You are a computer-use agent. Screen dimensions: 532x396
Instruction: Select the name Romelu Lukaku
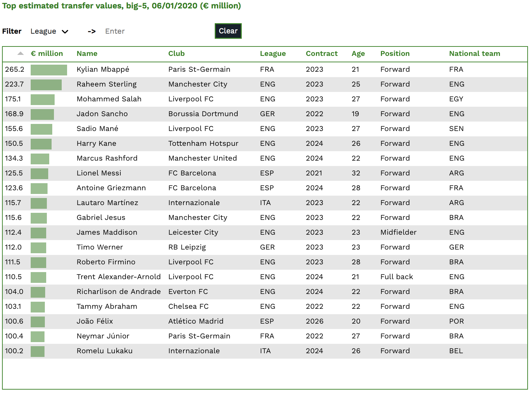(x=105, y=351)
